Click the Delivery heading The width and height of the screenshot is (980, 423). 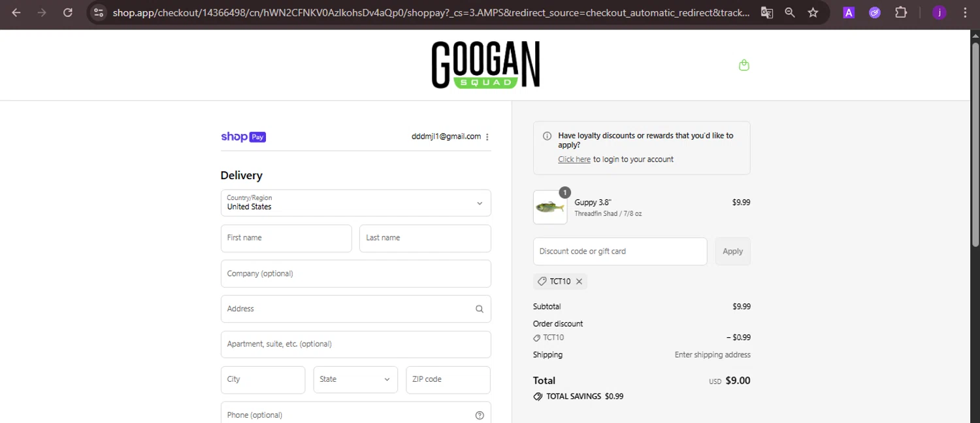(242, 175)
